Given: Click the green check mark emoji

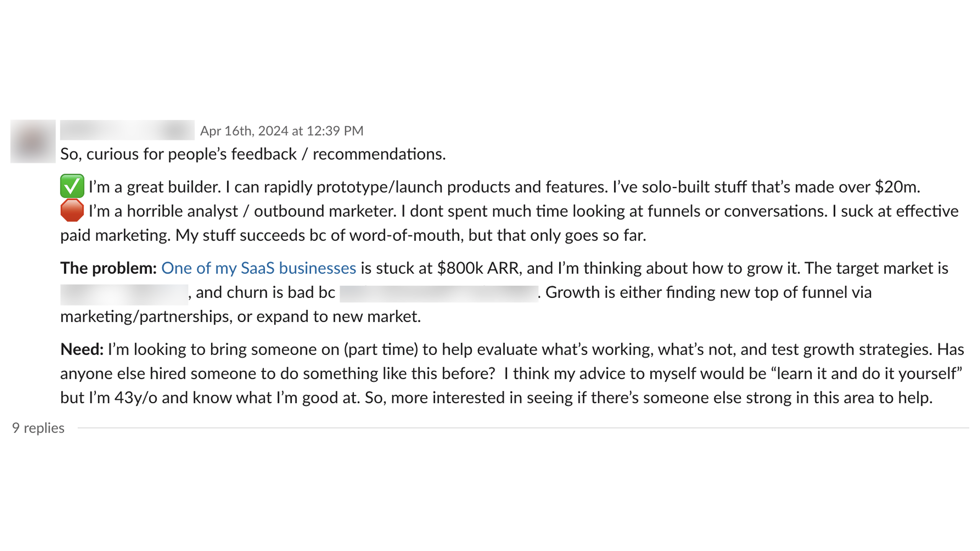Looking at the screenshot, I should (72, 186).
